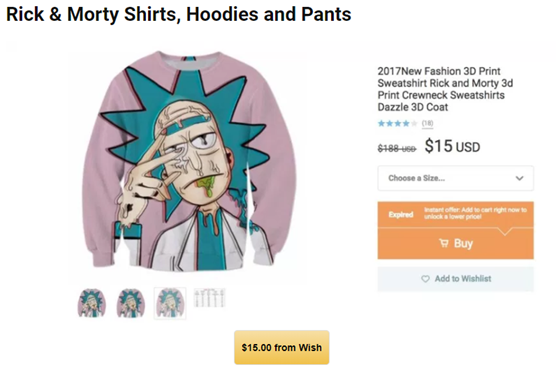Click the $15.00 from Wish button
558x367 pixels.
click(x=281, y=347)
